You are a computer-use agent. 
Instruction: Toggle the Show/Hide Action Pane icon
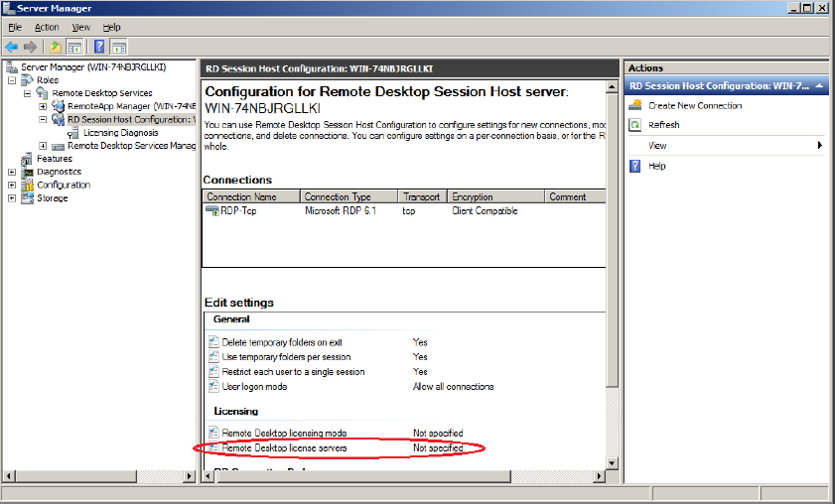pyautogui.click(x=118, y=47)
